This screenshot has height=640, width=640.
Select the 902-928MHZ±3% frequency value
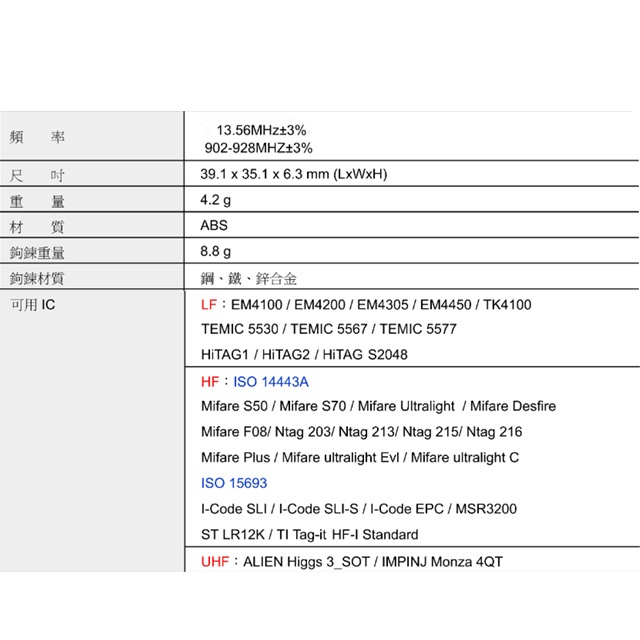pos(258,148)
